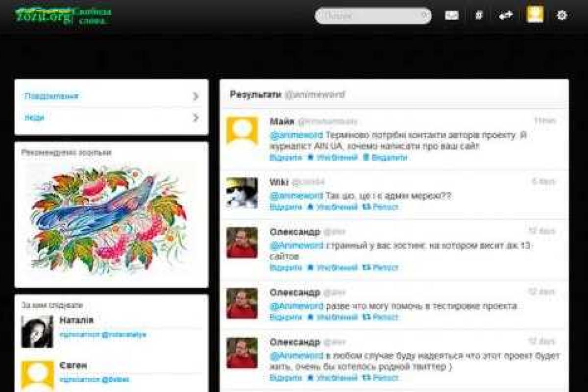Select Повідомлення in the left menu
This screenshot has height=392, width=588.
pos(51,96)
